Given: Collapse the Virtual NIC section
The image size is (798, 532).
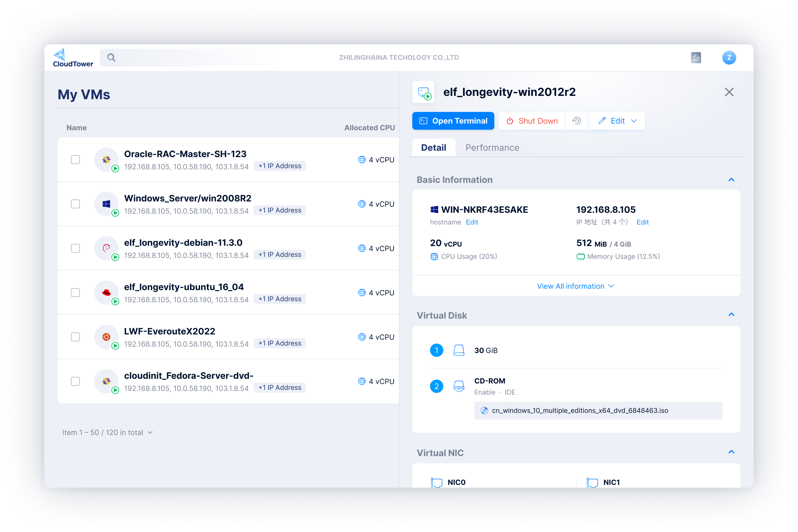Looking at the screenshot, I should click(x=731, y=452).
